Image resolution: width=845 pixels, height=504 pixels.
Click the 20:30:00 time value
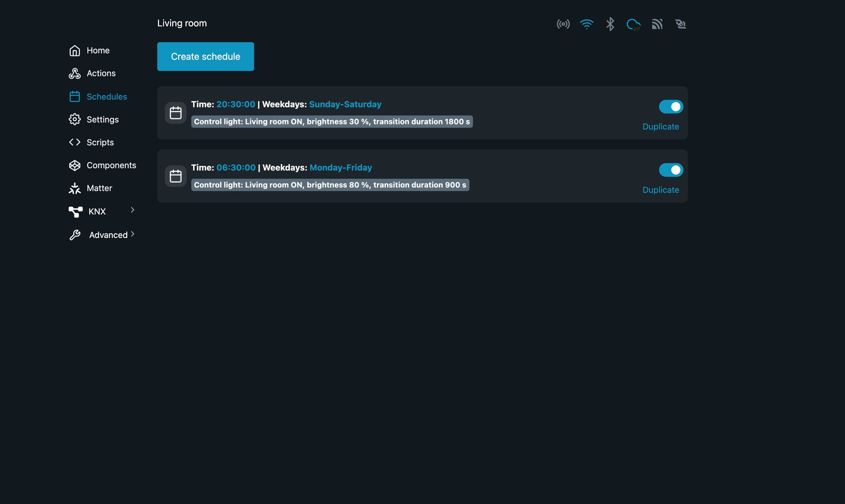236,104
